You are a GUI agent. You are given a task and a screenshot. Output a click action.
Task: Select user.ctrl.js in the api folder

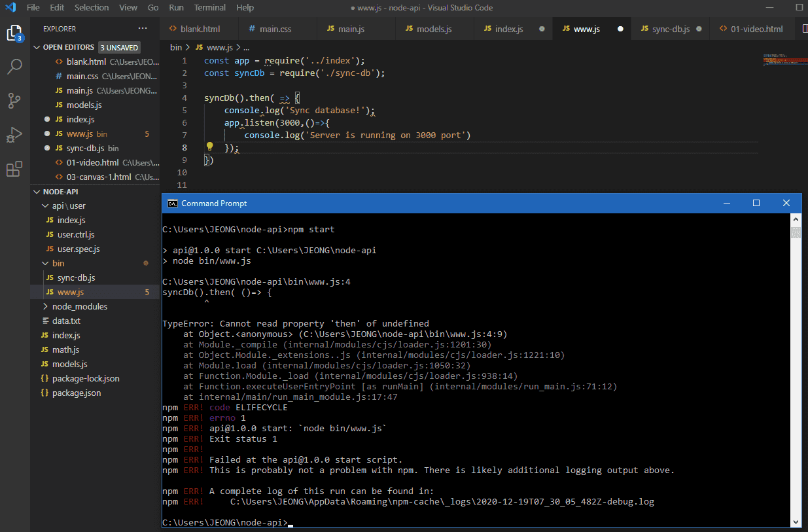76,234
